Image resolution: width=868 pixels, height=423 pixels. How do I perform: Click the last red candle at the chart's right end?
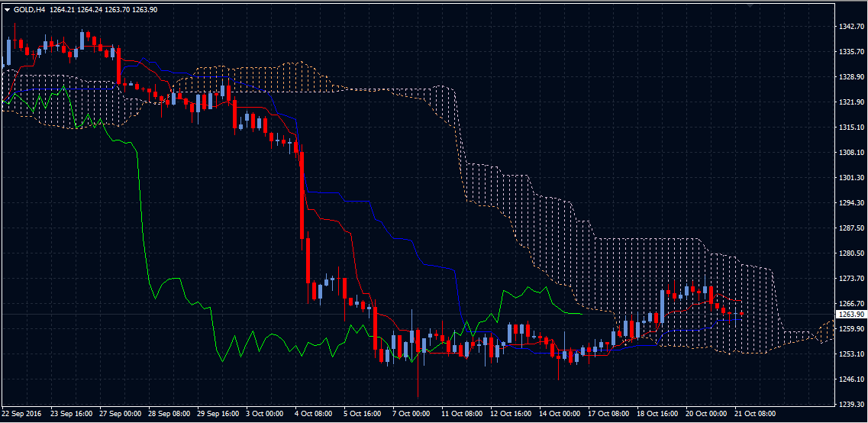point(741,314)
